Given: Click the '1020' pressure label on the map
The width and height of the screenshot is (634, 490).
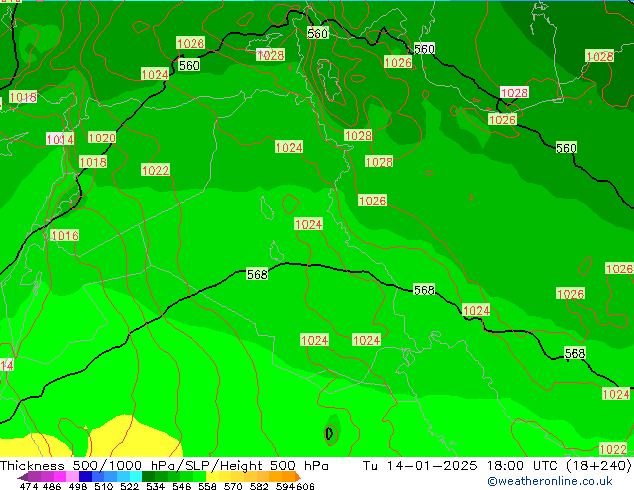Looking at the screenshot, I should 102,137.
